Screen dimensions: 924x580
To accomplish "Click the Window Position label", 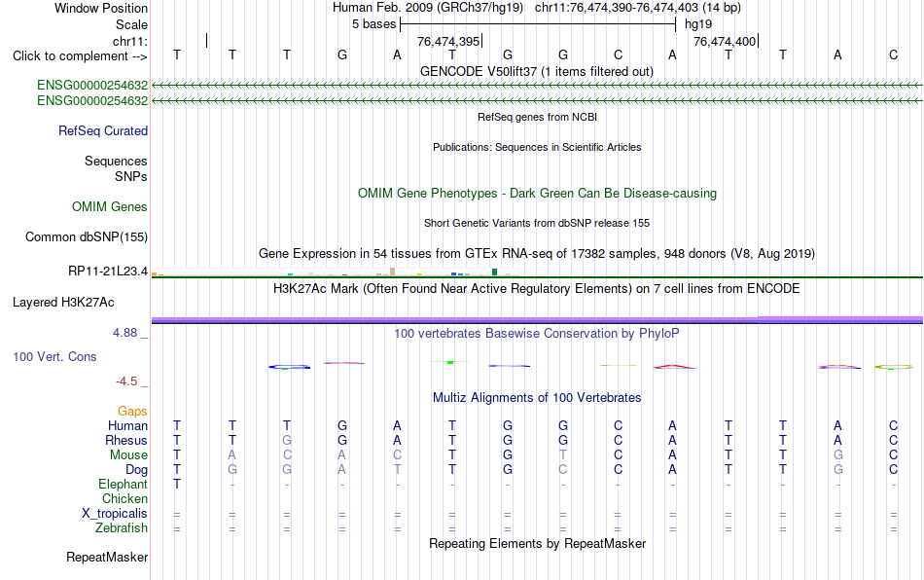I will 101,8.
